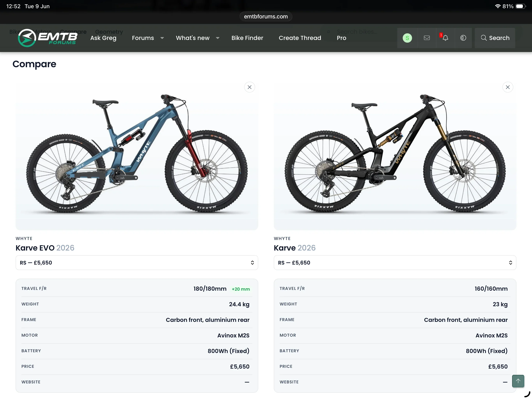Image resolution: width=532 pixels, height=399 pixels.
Task: Click the Search button
Action: pos(495,38)
